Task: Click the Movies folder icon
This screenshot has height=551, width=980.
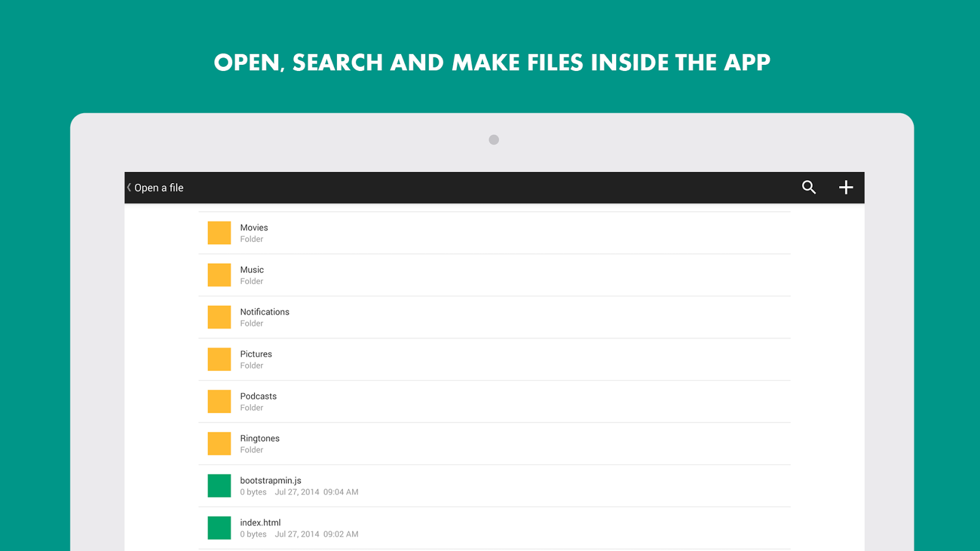Action: coord(219,233)
